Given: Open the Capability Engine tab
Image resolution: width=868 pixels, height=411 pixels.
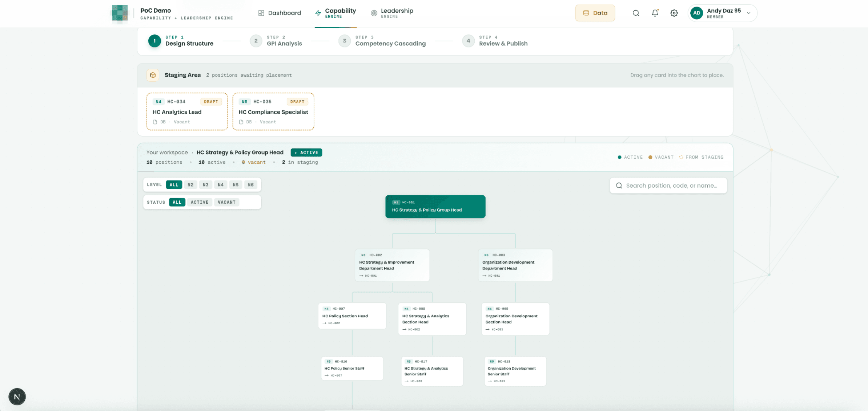Looking at the screenshot, I should point(335,13).
